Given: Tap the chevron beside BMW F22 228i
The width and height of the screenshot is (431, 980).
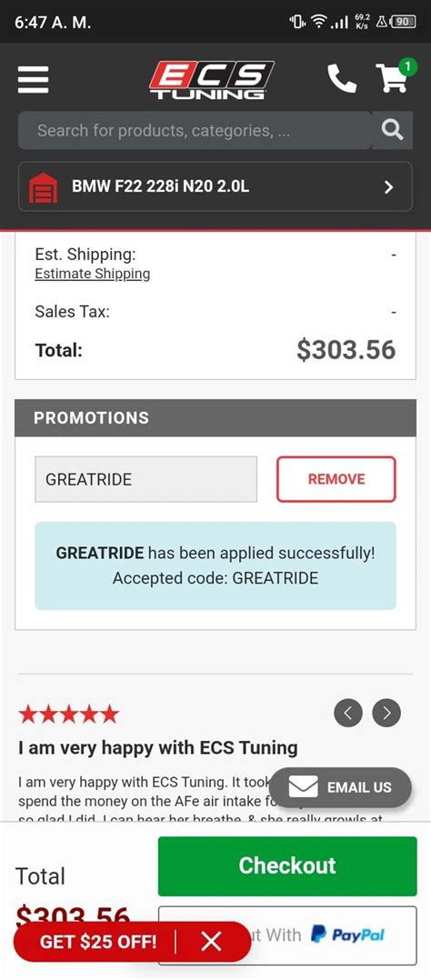Looking at the screenshot, I should 388,187.
